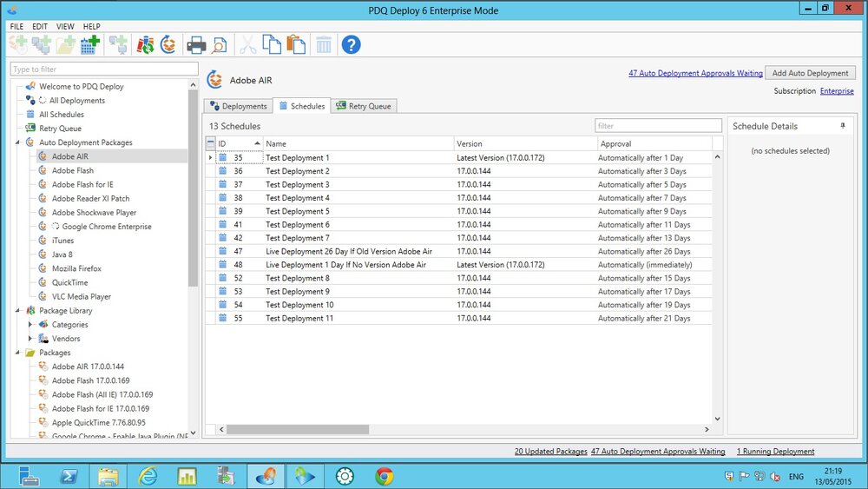The width and height of the screenshot is (868, 489).
Task: Select Mozilla Firefox in the tree
Action: pyautogui.click(x=76, y=268)
